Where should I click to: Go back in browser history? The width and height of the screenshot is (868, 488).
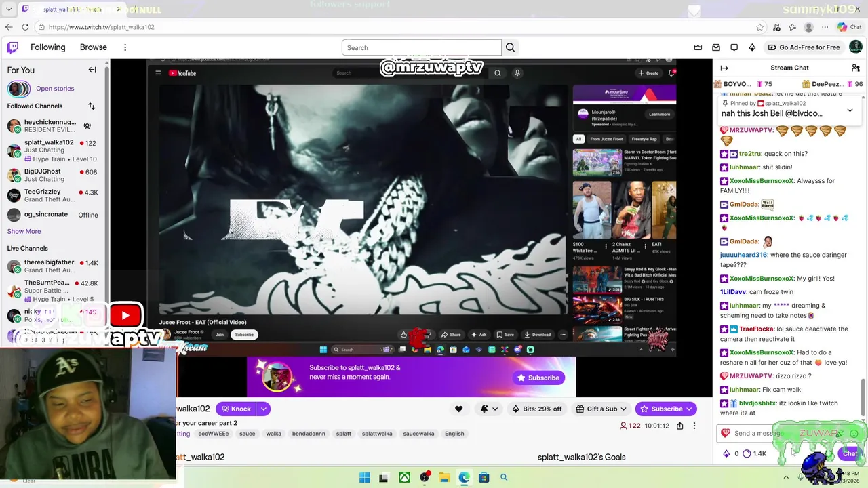[9, 27]
